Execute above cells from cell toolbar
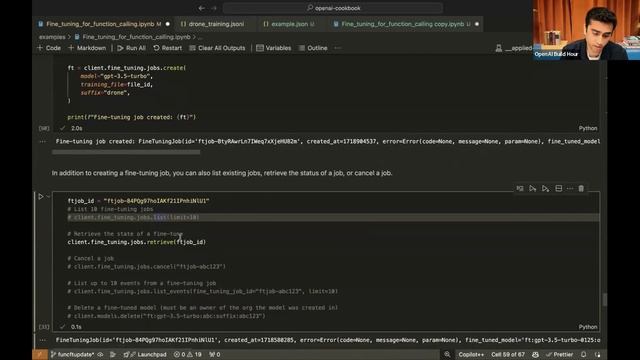 (533, 189)
